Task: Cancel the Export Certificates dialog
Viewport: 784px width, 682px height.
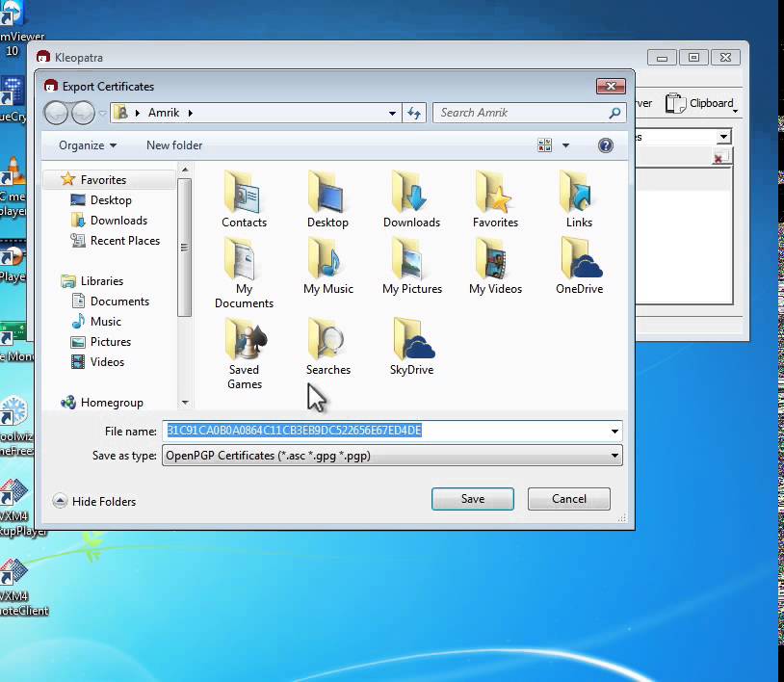Action: [569, 499]
